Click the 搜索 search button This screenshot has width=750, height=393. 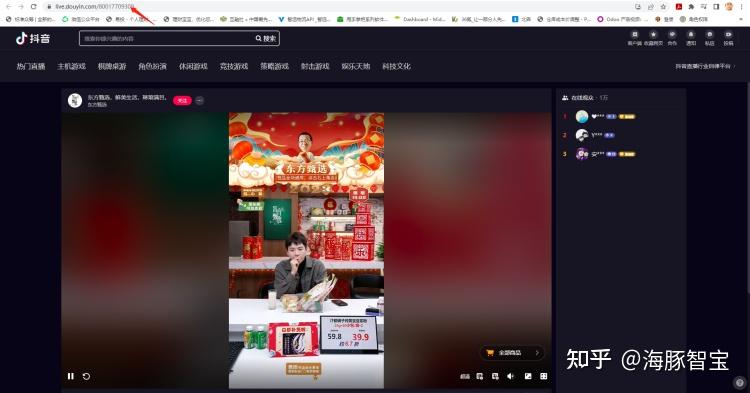pos(265,39)
